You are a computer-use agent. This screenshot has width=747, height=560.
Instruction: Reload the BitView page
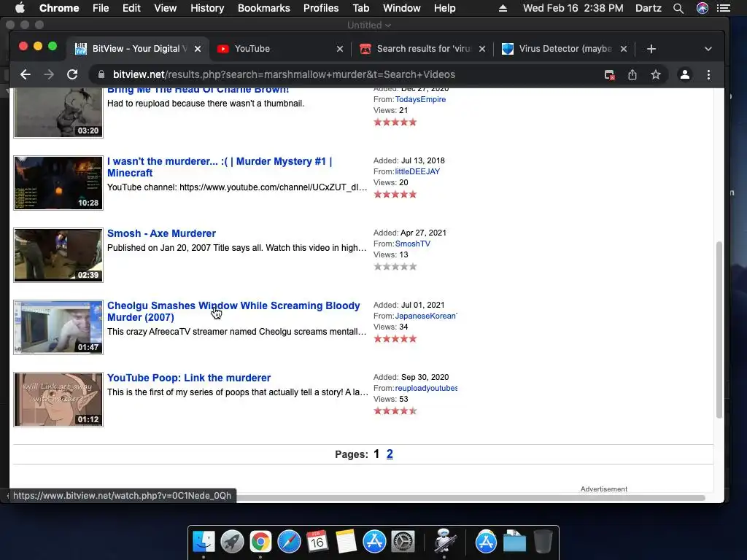72,75
